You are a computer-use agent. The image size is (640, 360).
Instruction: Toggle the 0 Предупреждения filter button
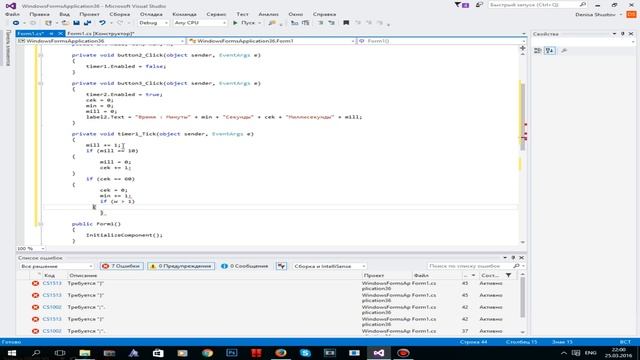click(x=181, y=266)
